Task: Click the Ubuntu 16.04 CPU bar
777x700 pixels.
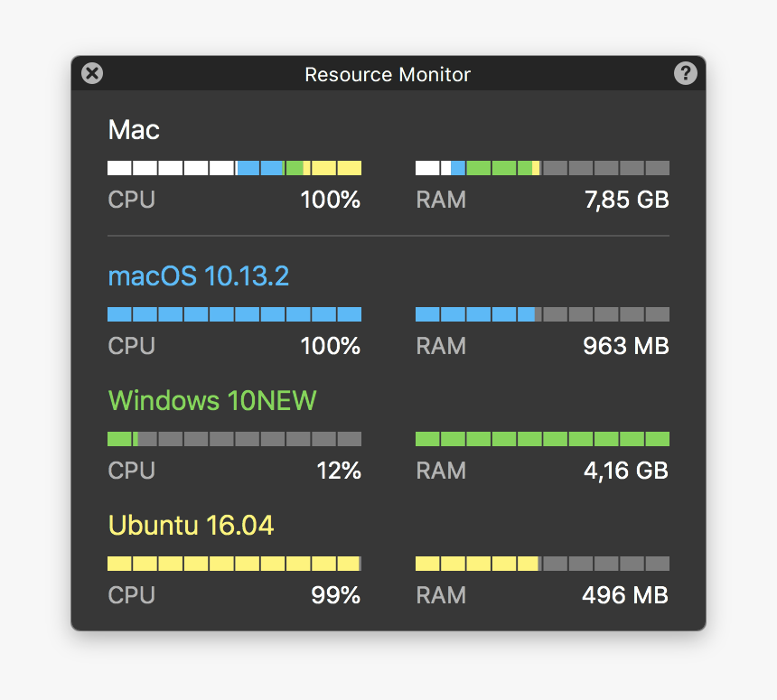Action: click(x=234, y=564)
